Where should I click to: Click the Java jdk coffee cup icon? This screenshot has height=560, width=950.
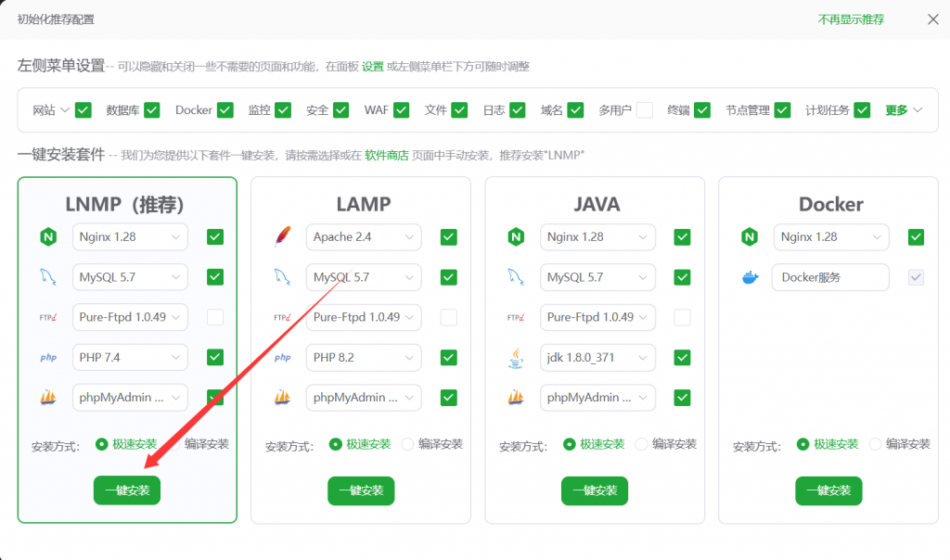click(516, 358)
